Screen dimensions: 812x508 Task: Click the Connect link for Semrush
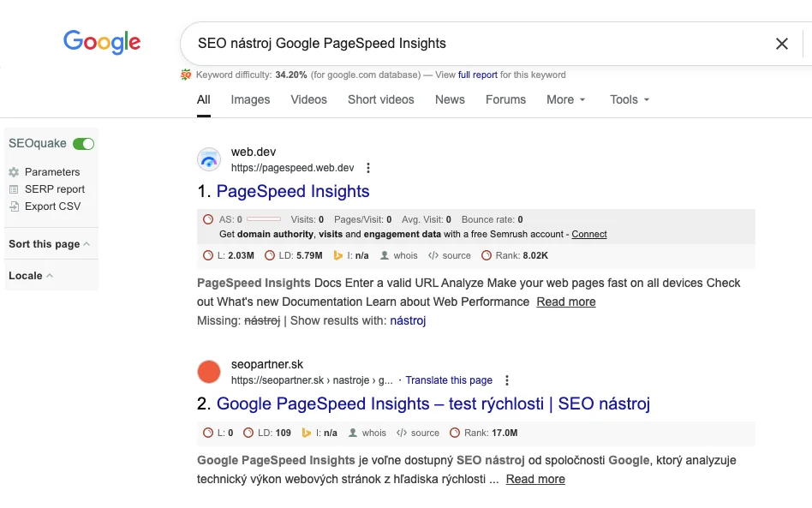coord(589,234)
